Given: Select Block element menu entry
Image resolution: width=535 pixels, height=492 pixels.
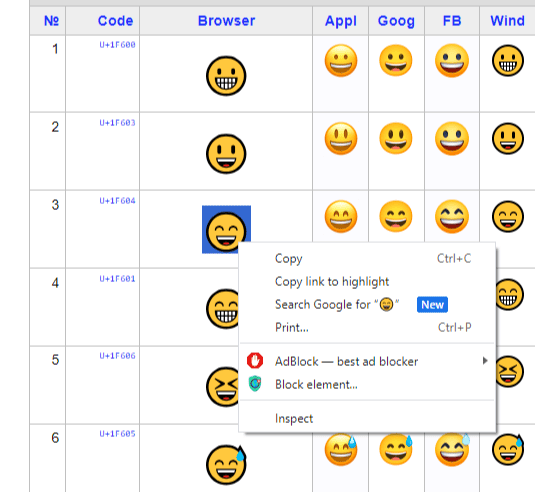Looking at the screenshot, I should coord(367,385).
